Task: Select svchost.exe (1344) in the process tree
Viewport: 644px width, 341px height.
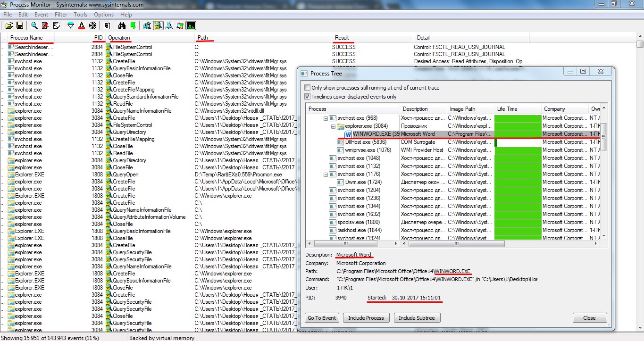Action: (359, 206)
